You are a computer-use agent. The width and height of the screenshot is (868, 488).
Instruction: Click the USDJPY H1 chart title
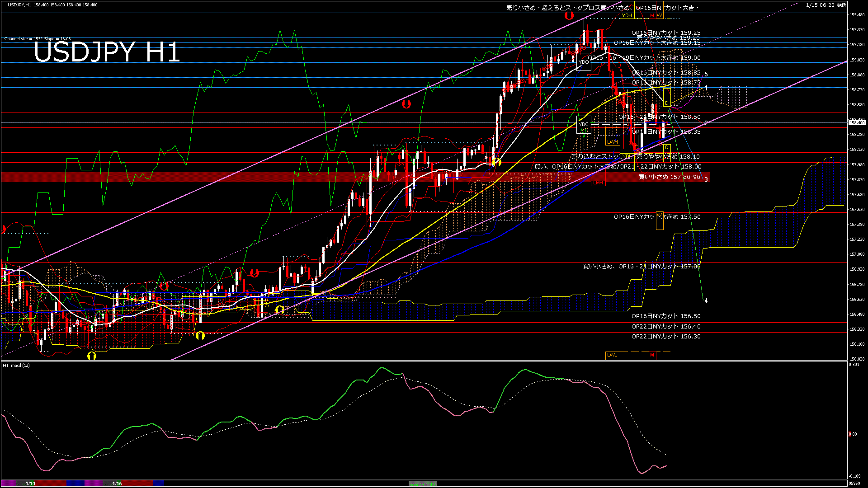(x=107, y=52)
